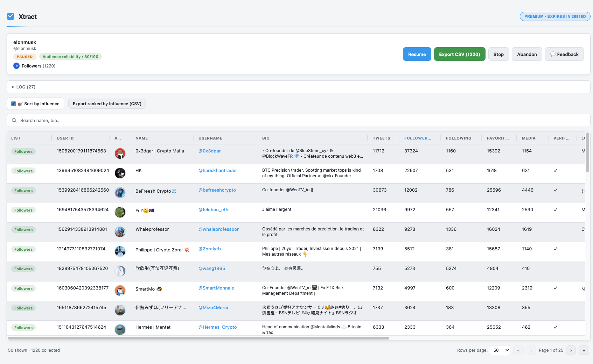The width and height of the screenshot is (593, 364).
Task: Open the @whaleprofessoor profile link
Action: pos(218,229)
